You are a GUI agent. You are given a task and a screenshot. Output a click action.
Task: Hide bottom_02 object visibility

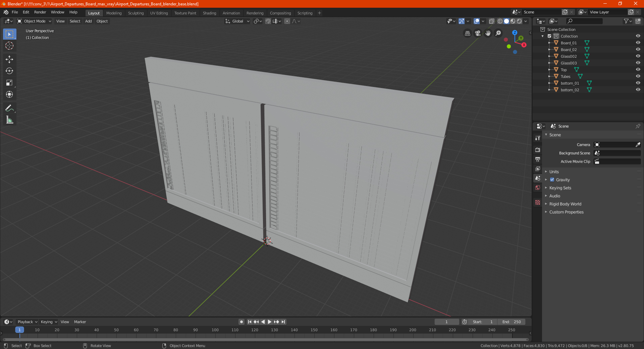638,90
